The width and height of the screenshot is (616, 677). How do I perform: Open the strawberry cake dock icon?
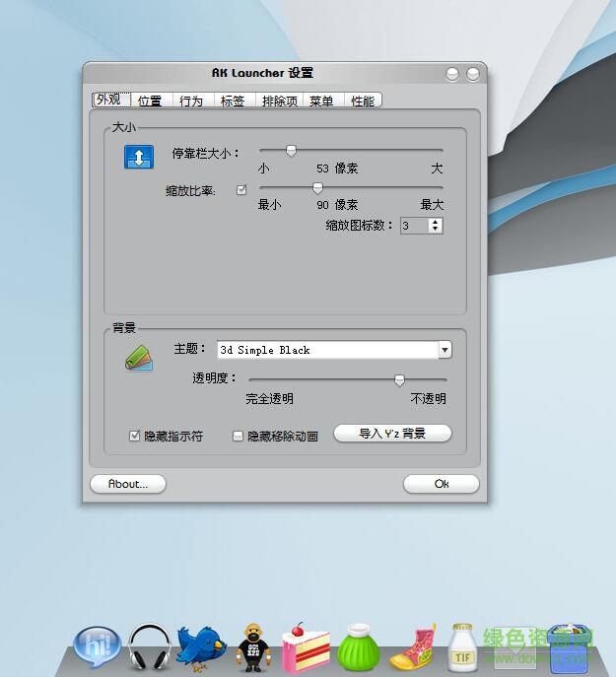303,647
